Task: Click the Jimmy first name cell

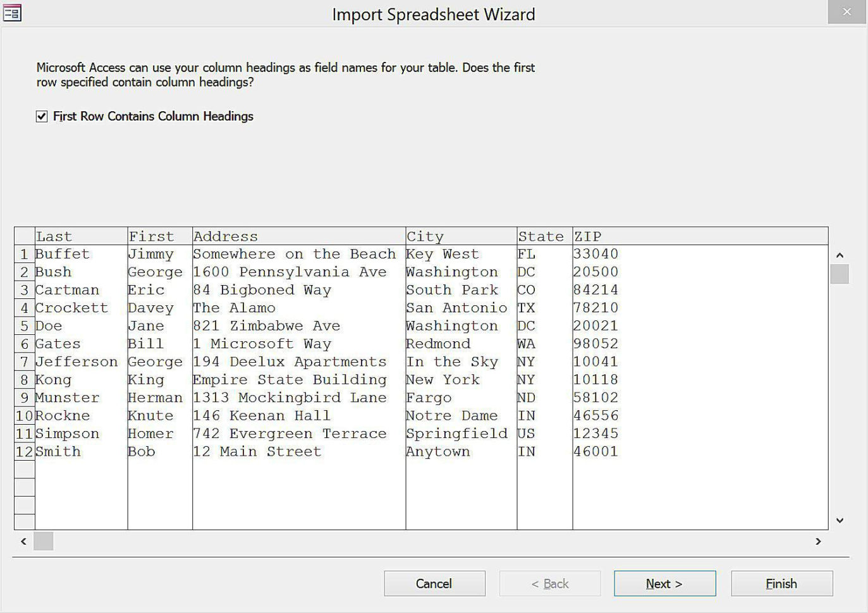Action: point(160,254)
